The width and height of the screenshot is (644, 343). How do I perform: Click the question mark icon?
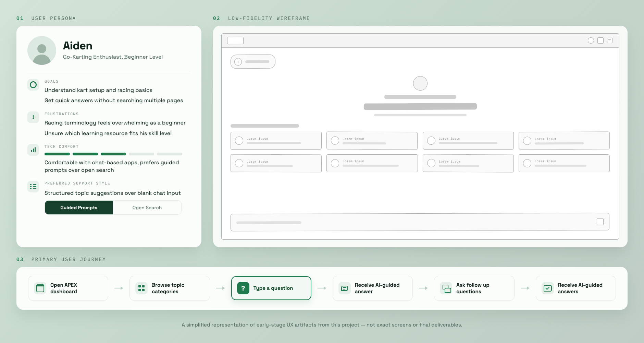coord(243,288)
